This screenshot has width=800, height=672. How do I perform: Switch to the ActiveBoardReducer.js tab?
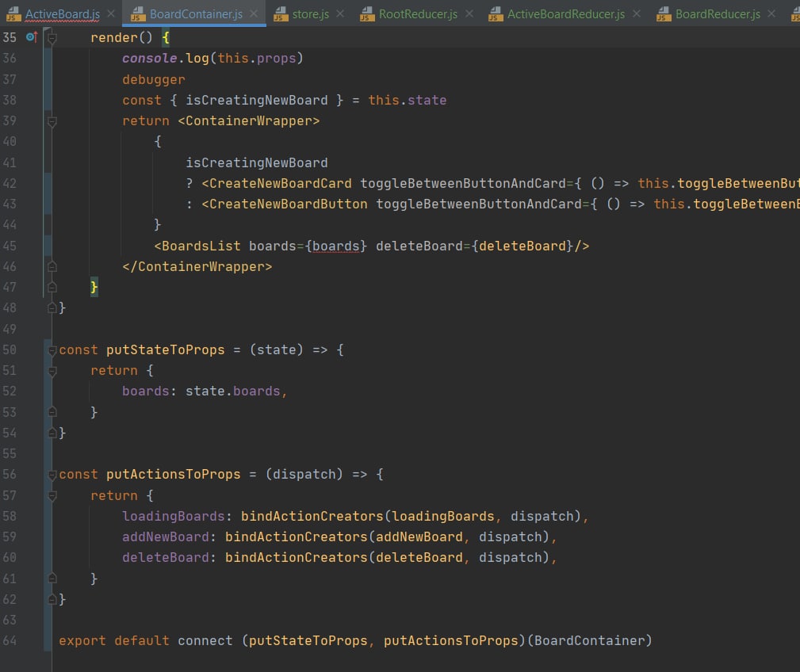(566, 13)
